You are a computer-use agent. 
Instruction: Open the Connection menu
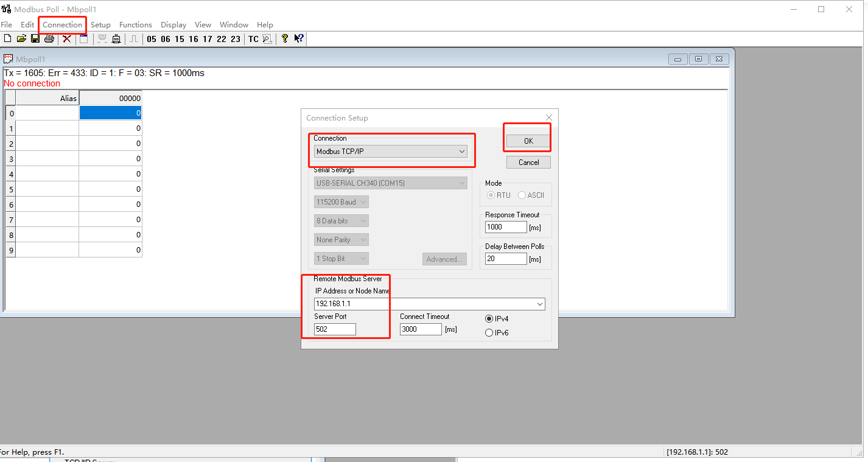pyautogui.click(x=62, y=25)
